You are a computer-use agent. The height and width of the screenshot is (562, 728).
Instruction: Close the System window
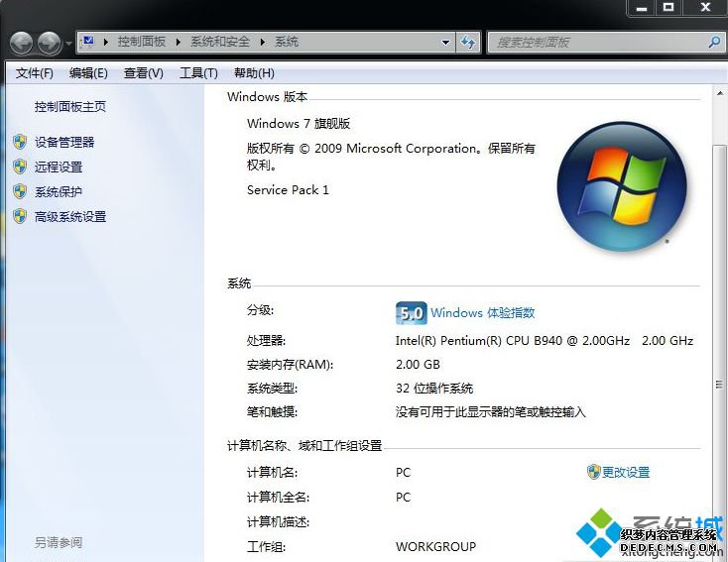705,8
